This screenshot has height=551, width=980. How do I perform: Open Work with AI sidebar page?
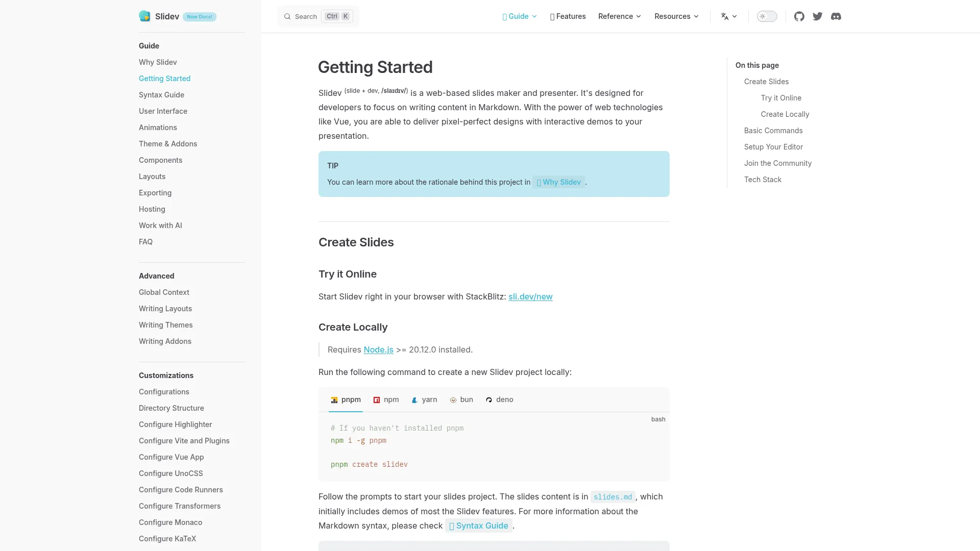(x=160, y=226)
